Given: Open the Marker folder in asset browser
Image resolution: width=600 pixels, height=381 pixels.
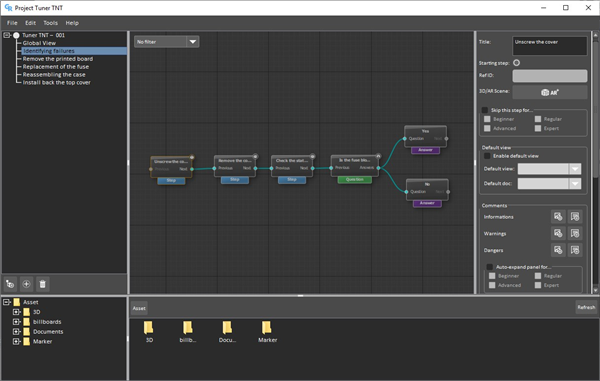Looking at the screenshot, I should click(267, 332).
